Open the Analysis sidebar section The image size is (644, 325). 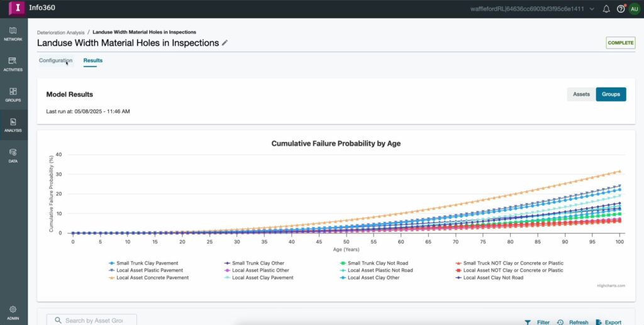click(x=13, y=125)
